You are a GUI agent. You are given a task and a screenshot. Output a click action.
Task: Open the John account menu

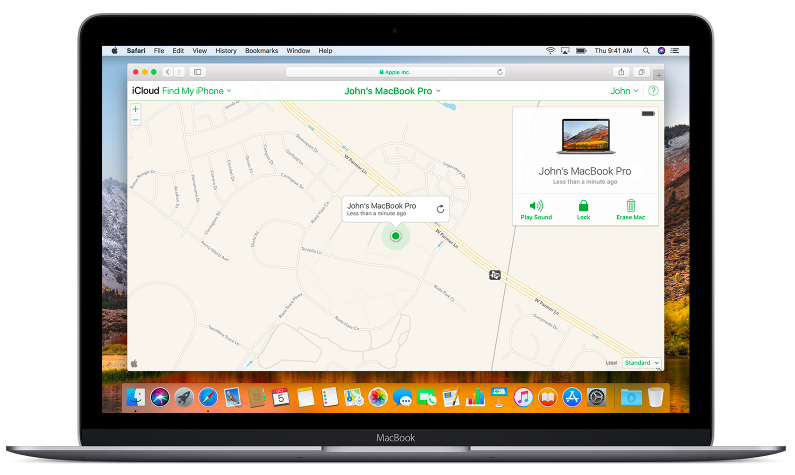[x=624, y=91]
